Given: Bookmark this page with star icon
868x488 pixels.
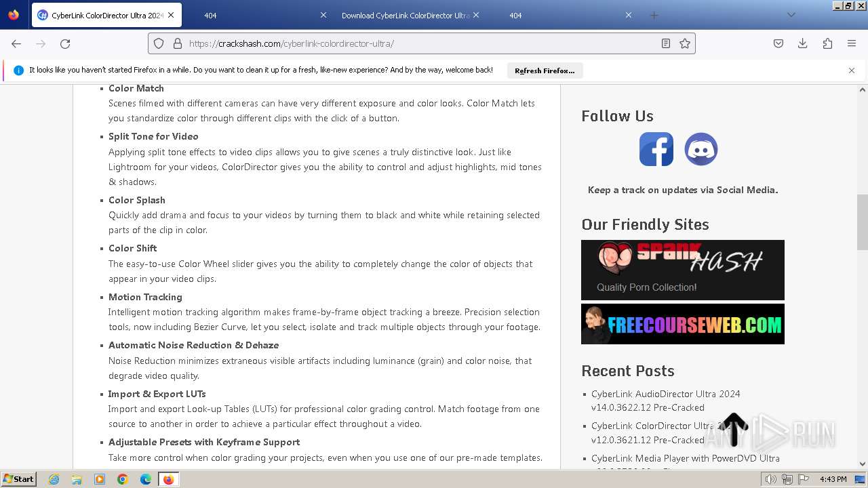Looking at the screenshot, I should (x=685, y=43).
